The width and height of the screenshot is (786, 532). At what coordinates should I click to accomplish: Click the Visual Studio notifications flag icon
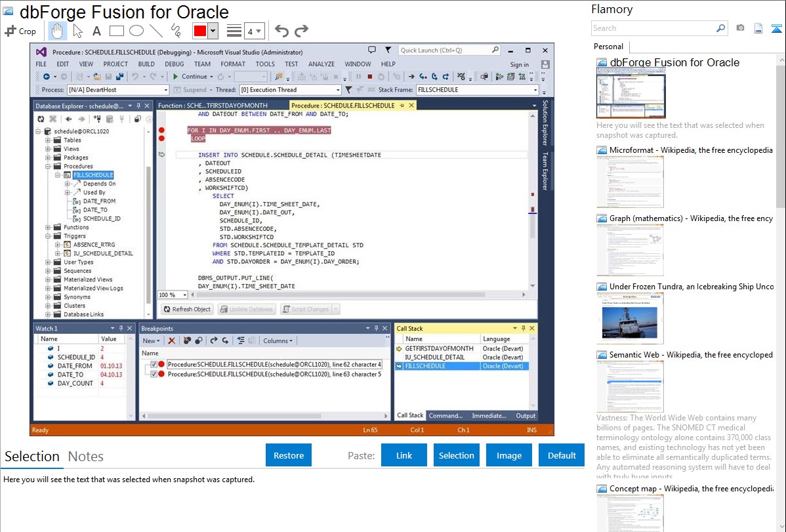tap(388, 50)
